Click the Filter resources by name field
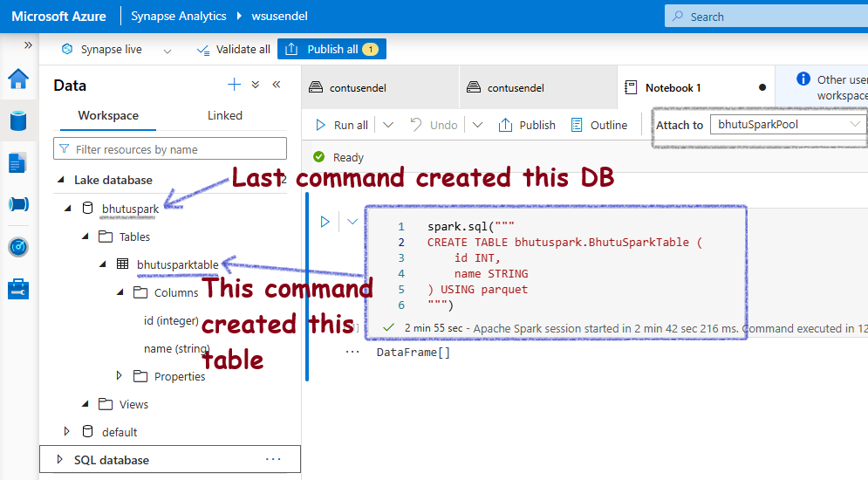 click(170, 149)
